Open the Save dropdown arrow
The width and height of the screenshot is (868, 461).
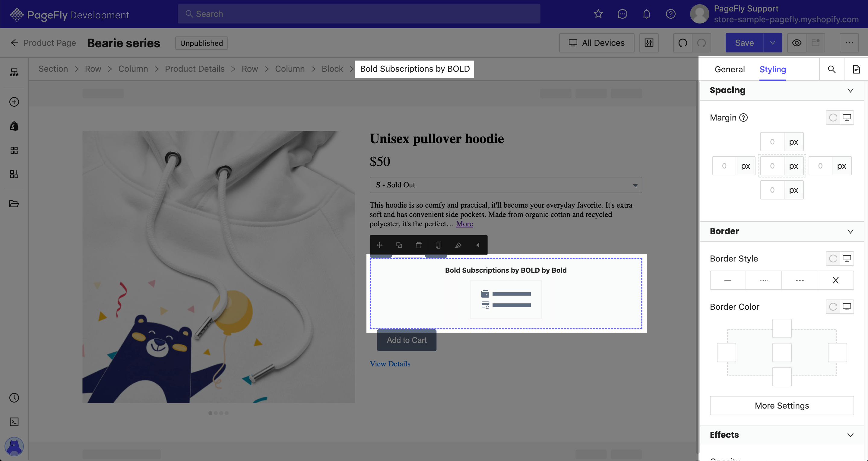click(773, 43)
